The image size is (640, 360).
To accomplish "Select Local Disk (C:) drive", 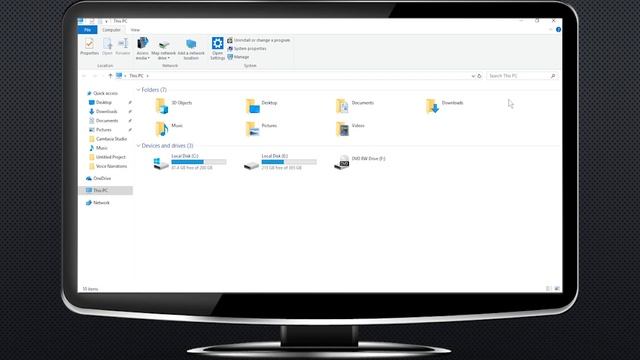I will (190, 162).
